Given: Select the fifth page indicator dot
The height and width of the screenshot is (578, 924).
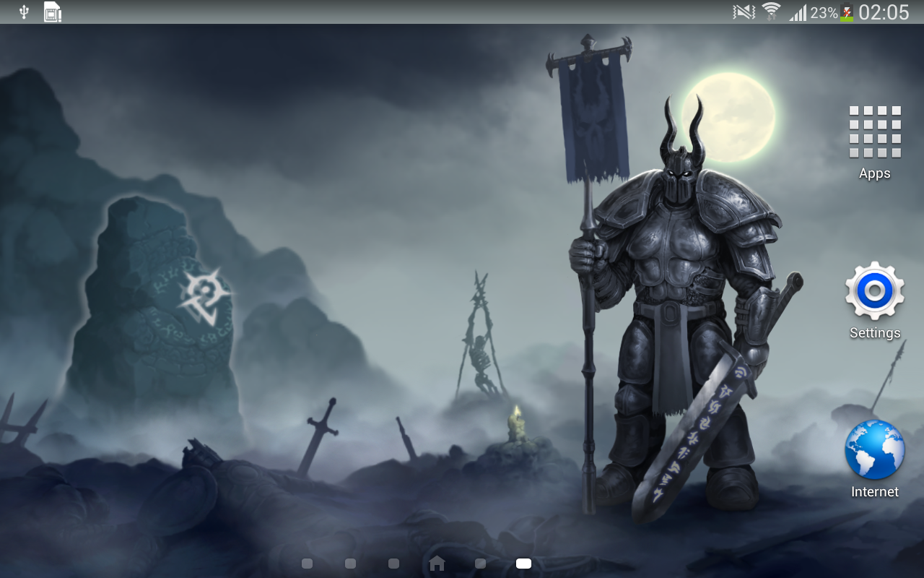Looking at the screenshot, I should (x=480, y=564).
